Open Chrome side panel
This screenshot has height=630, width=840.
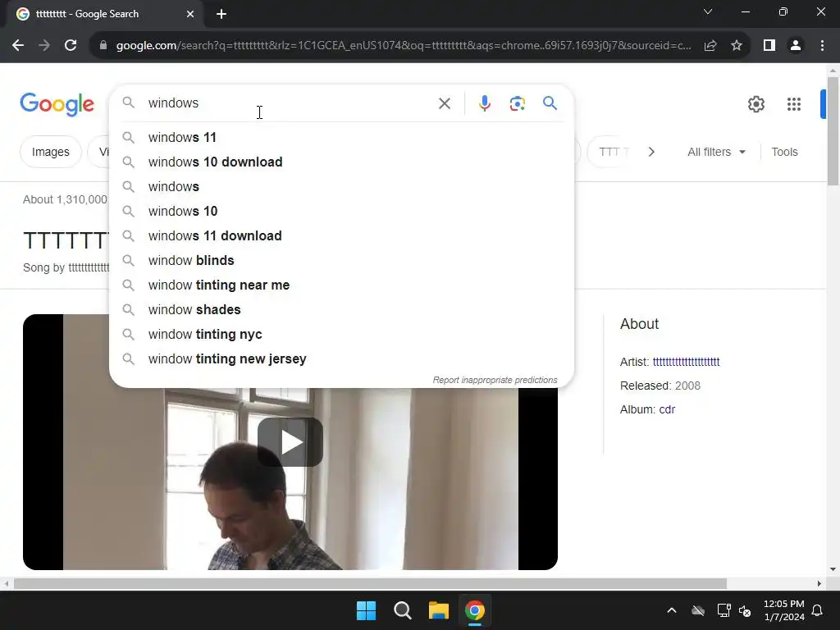coord(769,46)
